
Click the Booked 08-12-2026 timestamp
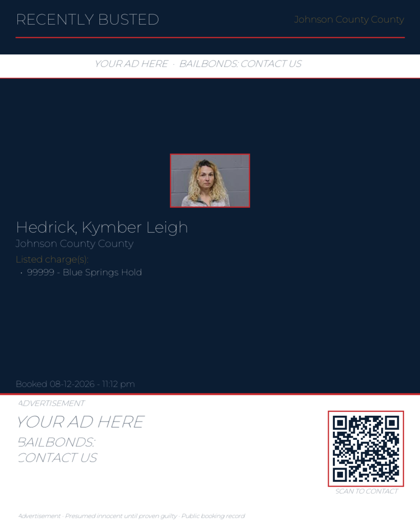click(x=75, y=384)
